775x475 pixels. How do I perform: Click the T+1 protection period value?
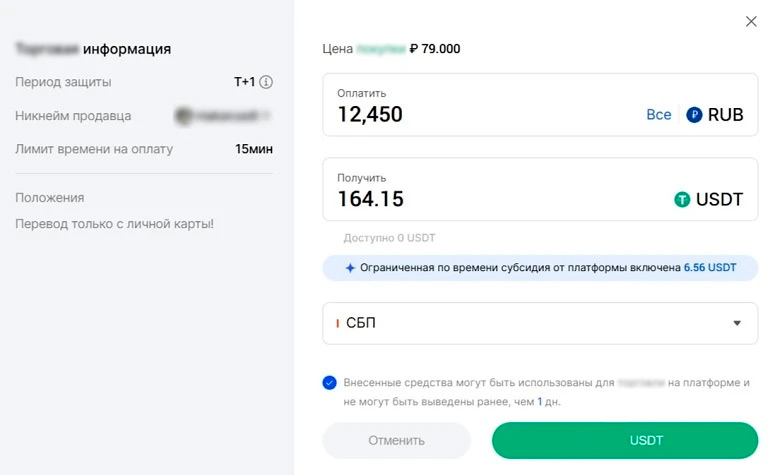pos(244,82)
